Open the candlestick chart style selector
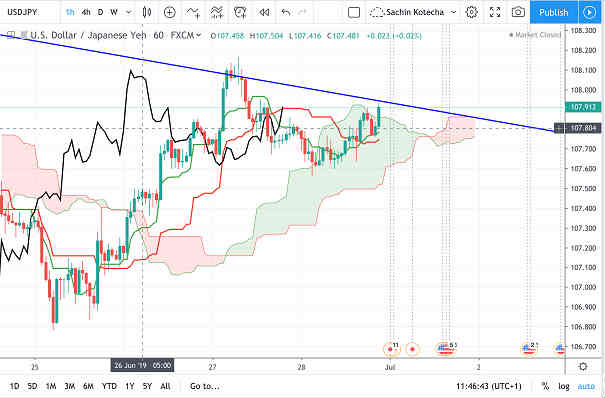The width and height of the screenshot is (605, 398). click(147, 12)
